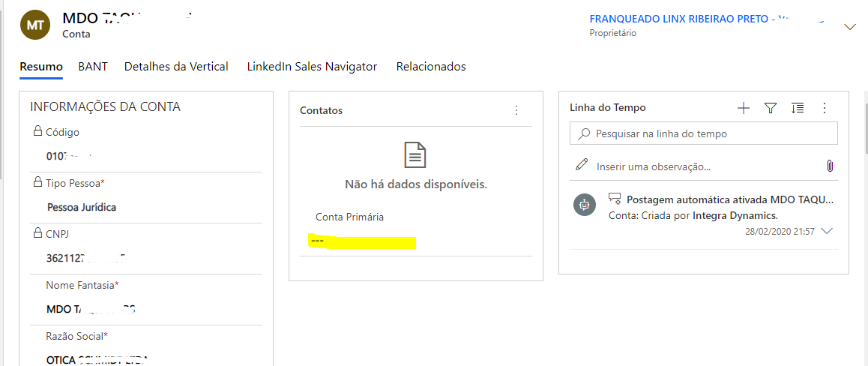Switch to the BANT tab
Viewport: 868px width, 366px height.
(x=93, y=67)
